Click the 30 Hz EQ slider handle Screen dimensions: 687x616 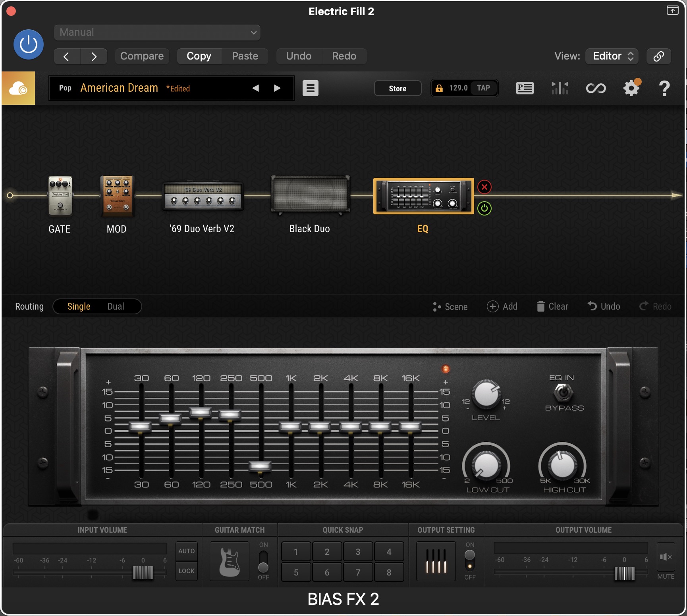(x=141, y=427)
